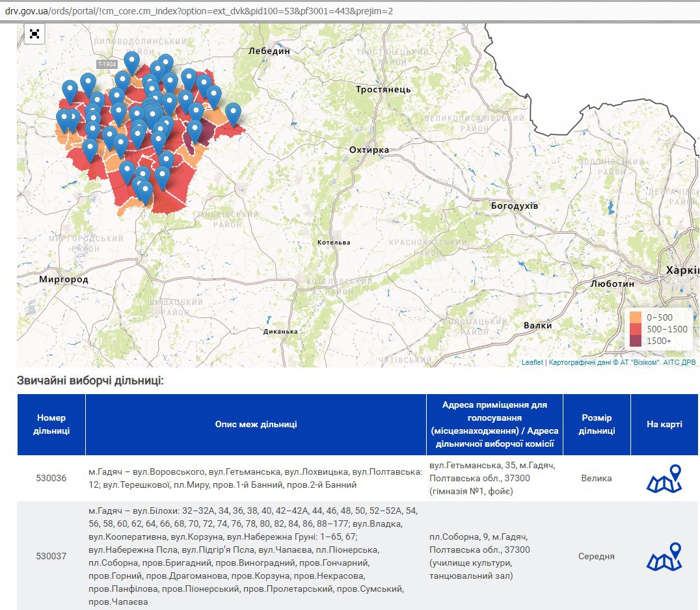700x610 pixels.
Task: Open the Leaflet attribution link
Action: click(x=532, y=362)
